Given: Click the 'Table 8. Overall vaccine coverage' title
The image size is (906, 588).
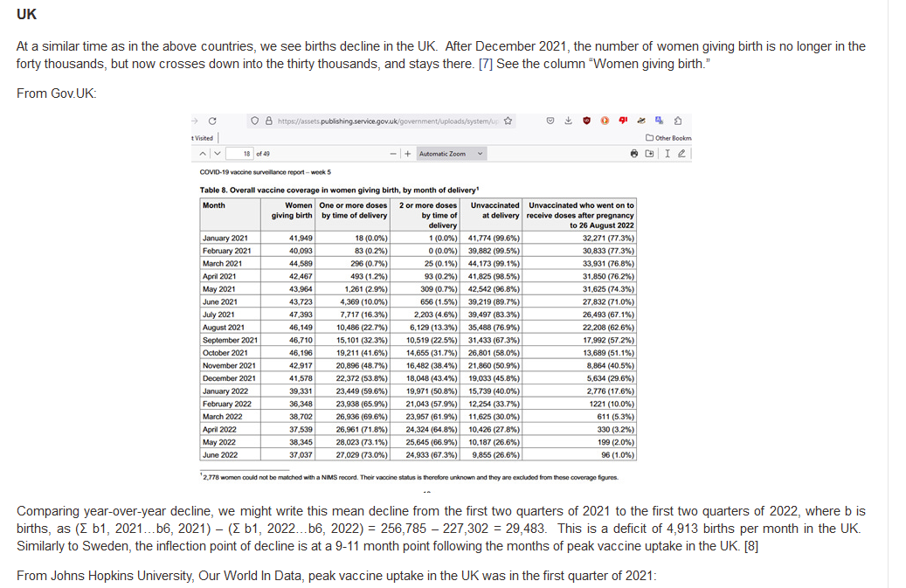Looking at the screenshot, I should point(339,190).
